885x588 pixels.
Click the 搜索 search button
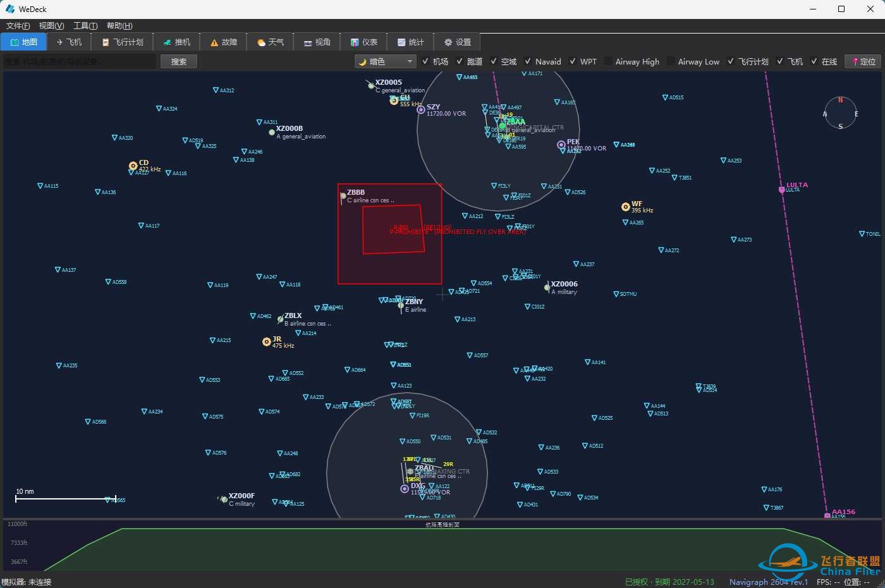click(179, 61)
